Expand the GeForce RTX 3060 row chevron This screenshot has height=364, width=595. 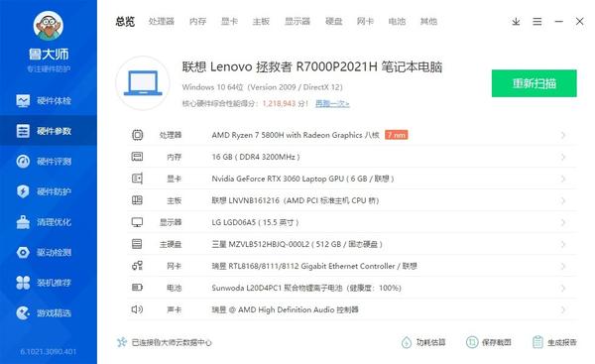(x=563, y=179)
